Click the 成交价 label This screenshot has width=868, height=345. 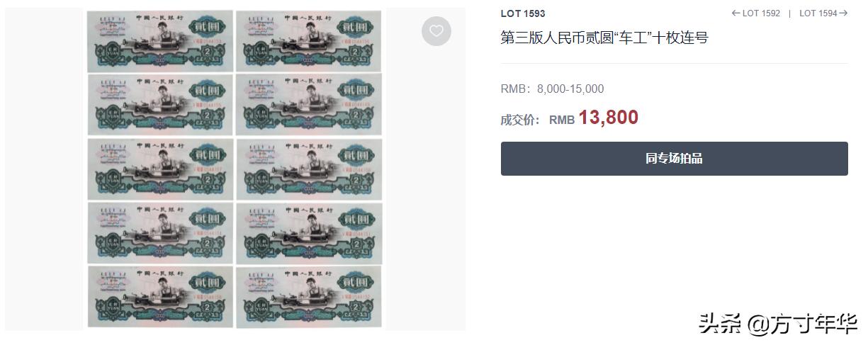(x=520, y=120)
